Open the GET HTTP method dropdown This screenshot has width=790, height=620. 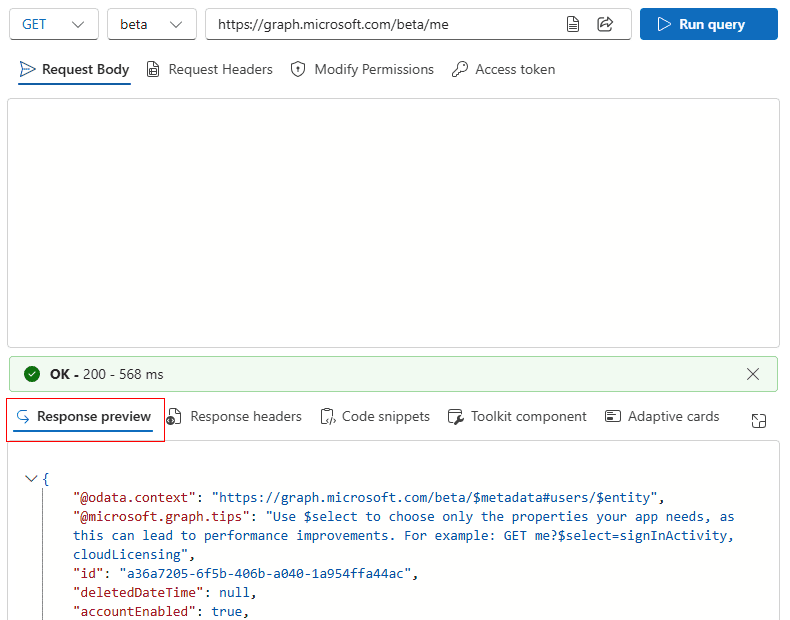coord(54,24)
